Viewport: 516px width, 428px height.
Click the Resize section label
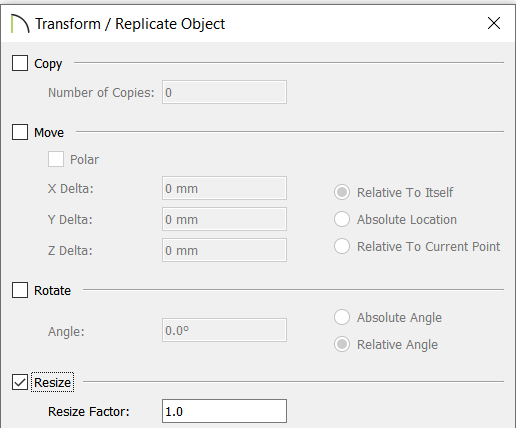52,382
